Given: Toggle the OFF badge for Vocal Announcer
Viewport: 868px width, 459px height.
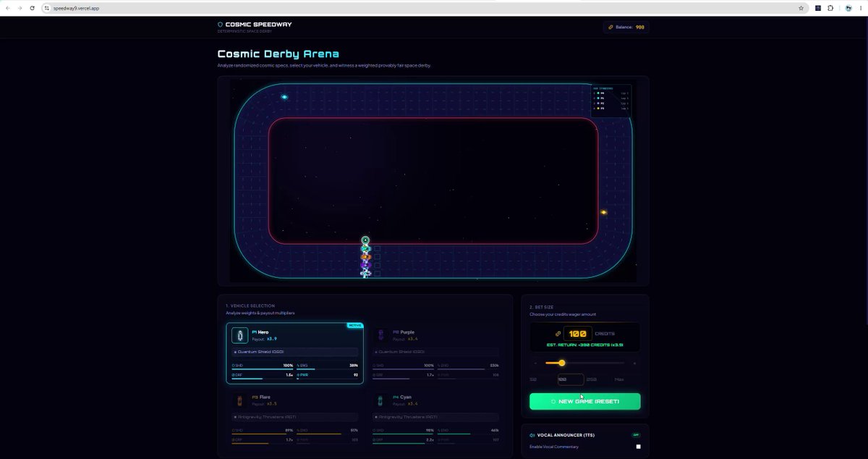Looking at the screenshot, I should pos(637,435).
